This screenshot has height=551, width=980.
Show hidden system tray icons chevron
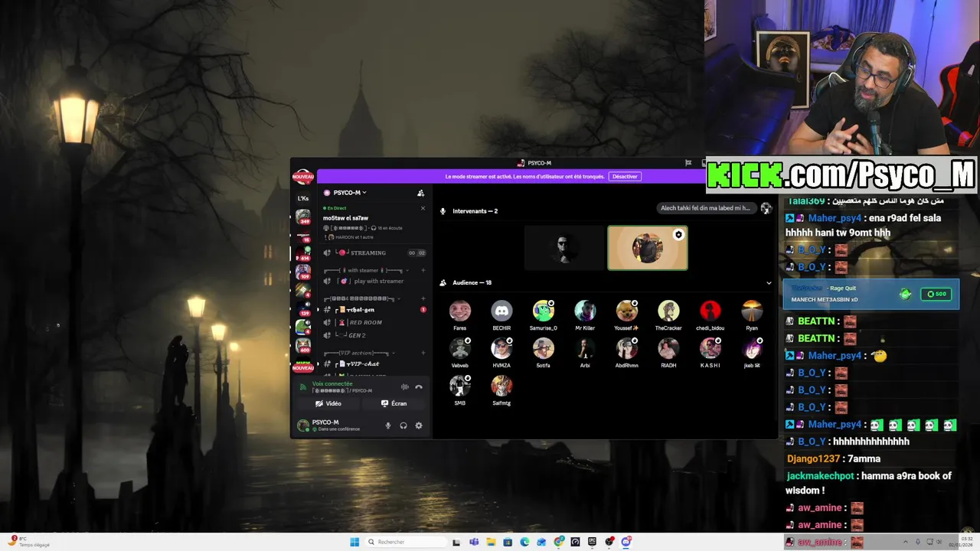906,542
